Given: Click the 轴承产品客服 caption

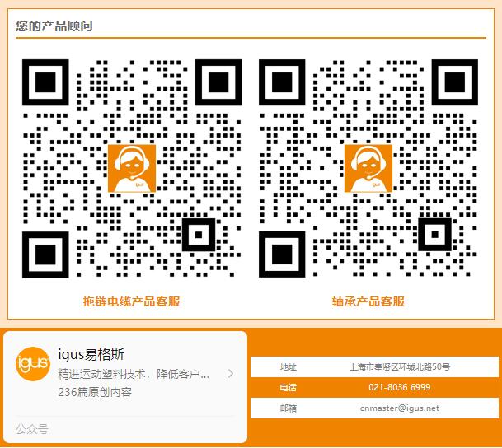Looking at the screenshot, I should coord(368,301).
